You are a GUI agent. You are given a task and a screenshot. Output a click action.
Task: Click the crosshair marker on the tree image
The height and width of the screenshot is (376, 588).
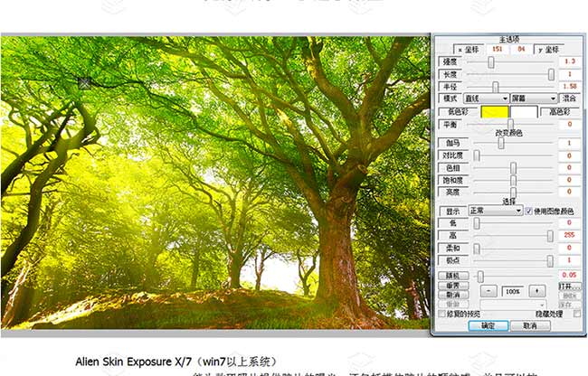(x=84, y=81)
